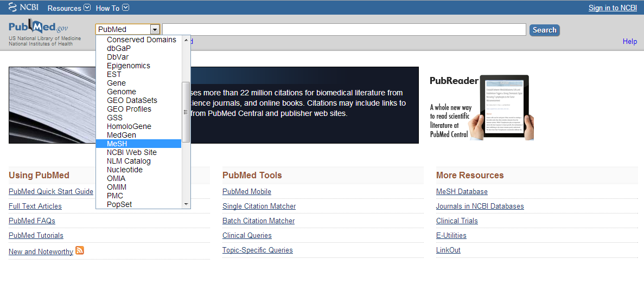The height and width of the screenshot is (291, 644).
Task: Choose Epigenomics in the database list
Action: pos(129,66)
